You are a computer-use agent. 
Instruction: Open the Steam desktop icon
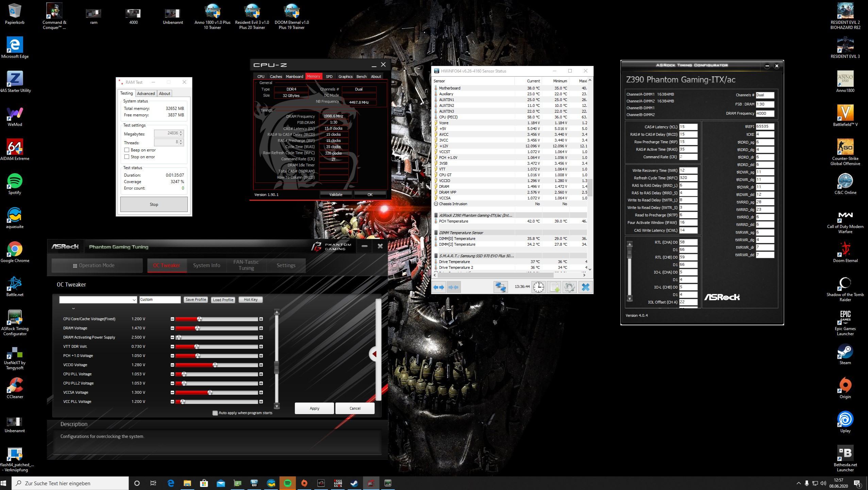tap(845, 354)
